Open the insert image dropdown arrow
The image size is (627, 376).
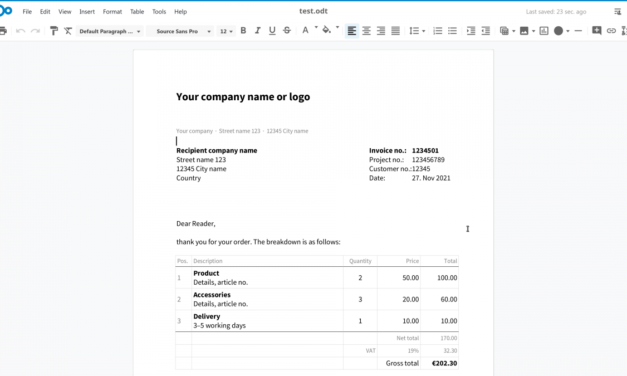click(x=533, y=31)
